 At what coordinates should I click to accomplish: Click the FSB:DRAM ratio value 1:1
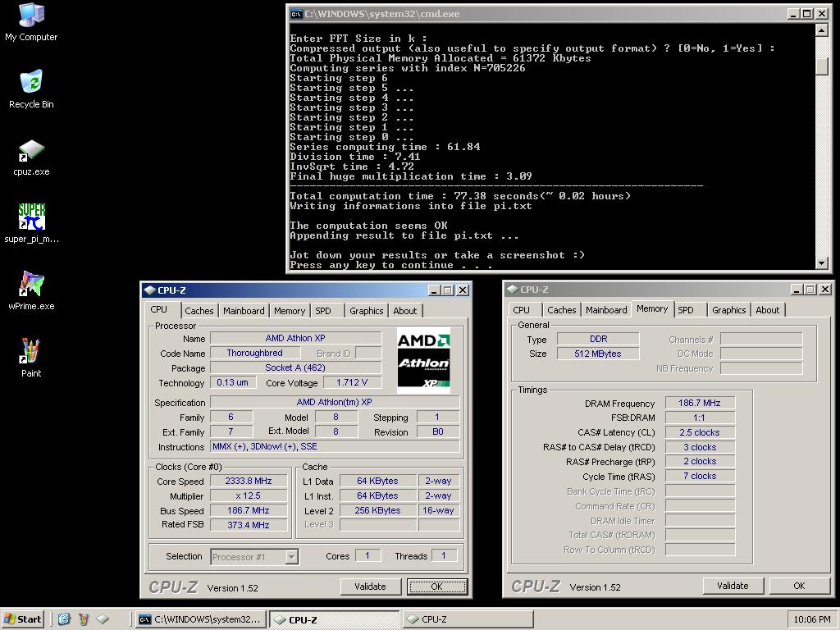[700, 418]
